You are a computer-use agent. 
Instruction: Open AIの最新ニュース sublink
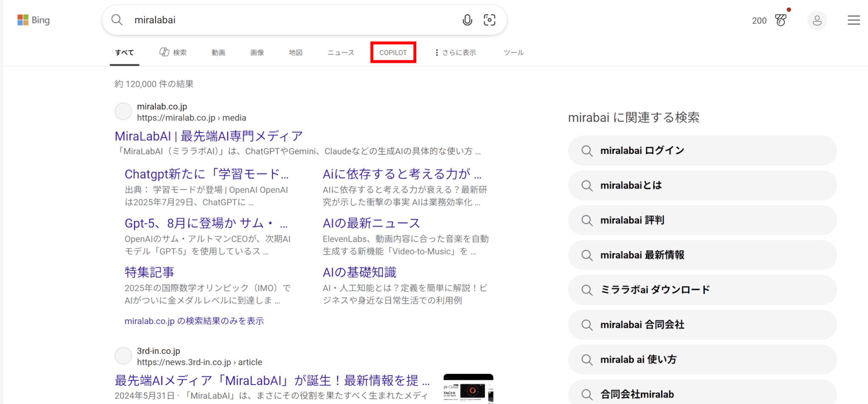pos(371,223)
